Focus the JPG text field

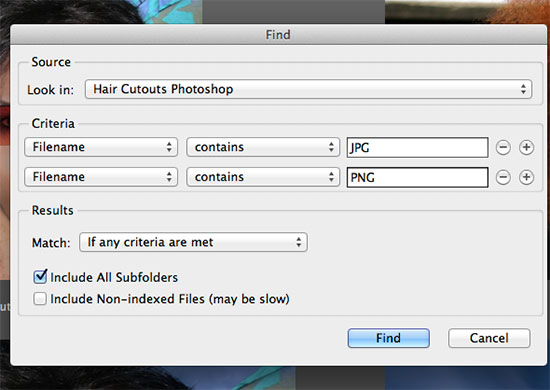click(417, 147)
